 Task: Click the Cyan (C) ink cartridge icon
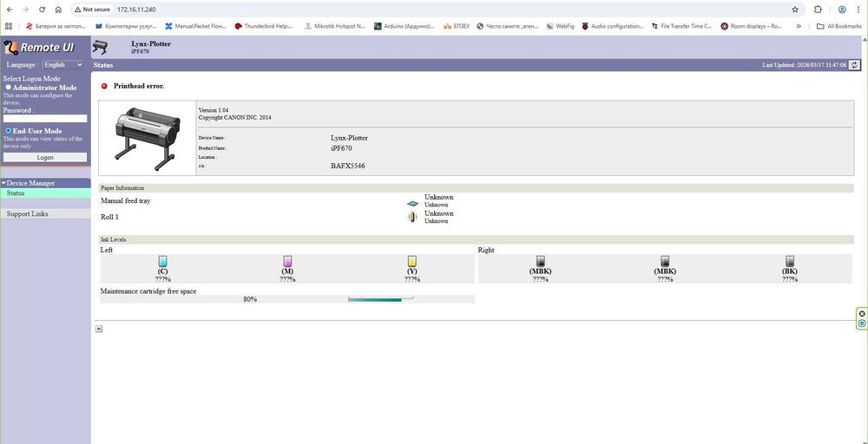tap(162, 262)
